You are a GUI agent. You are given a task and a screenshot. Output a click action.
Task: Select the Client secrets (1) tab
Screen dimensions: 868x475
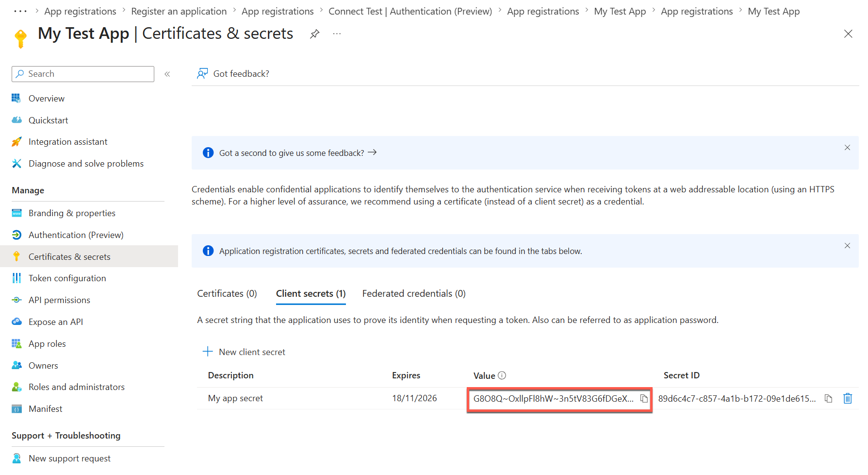tap(311, 293)
